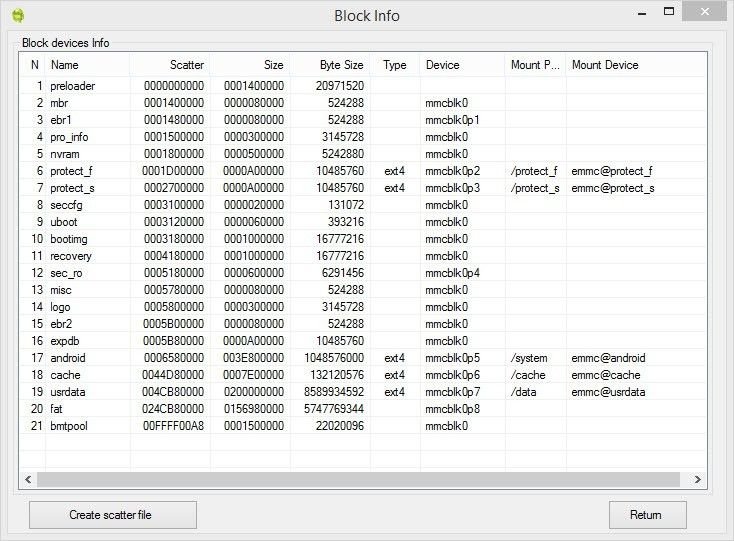Maximize the Block Info window

tap(669, 12)
